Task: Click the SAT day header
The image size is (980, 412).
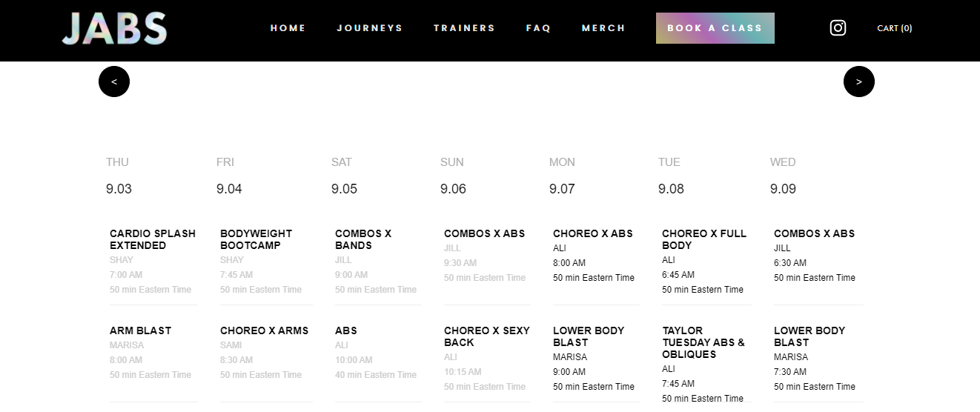Action: [342, 162]
